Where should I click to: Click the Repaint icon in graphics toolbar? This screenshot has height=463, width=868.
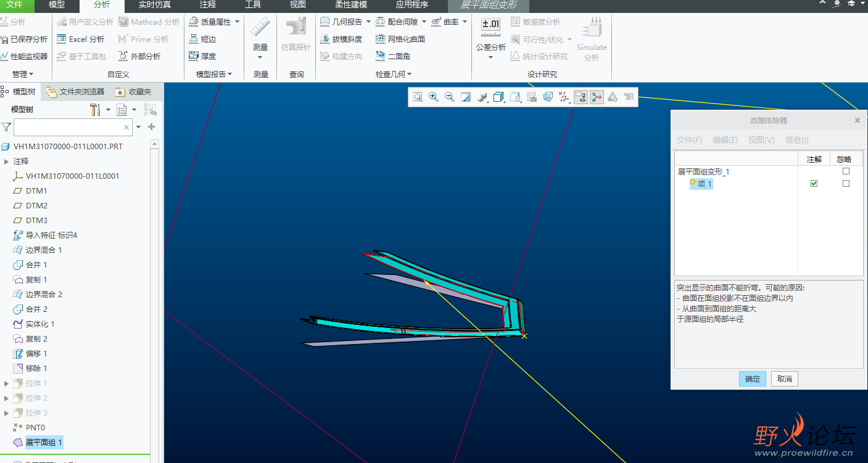466,97
